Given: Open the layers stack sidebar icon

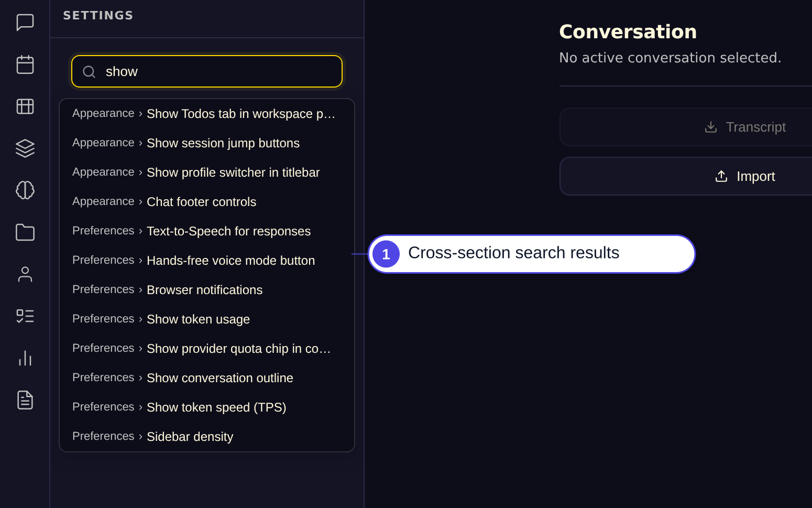Looking at the screenshot, I should click(x=25, y=148).
